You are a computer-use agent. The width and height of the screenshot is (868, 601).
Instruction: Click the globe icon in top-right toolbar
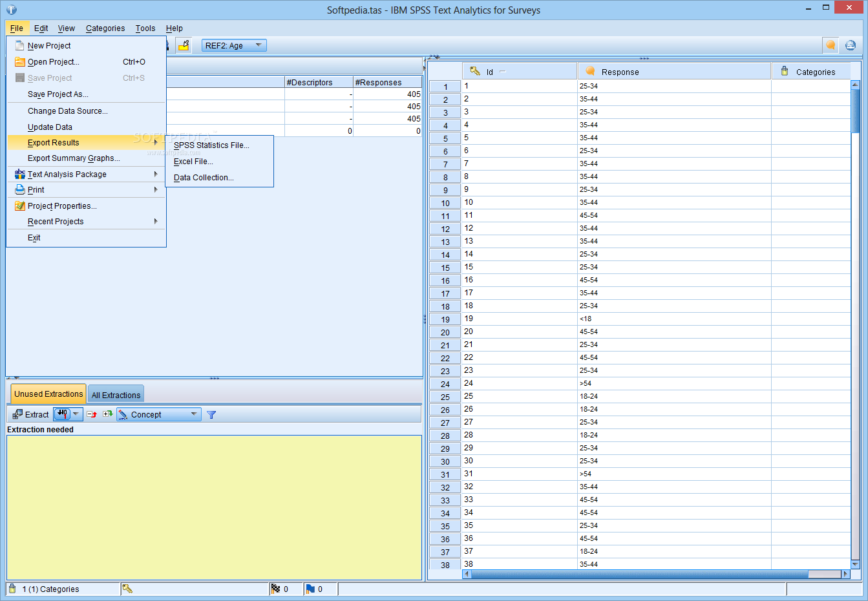(x=851, y=45)
